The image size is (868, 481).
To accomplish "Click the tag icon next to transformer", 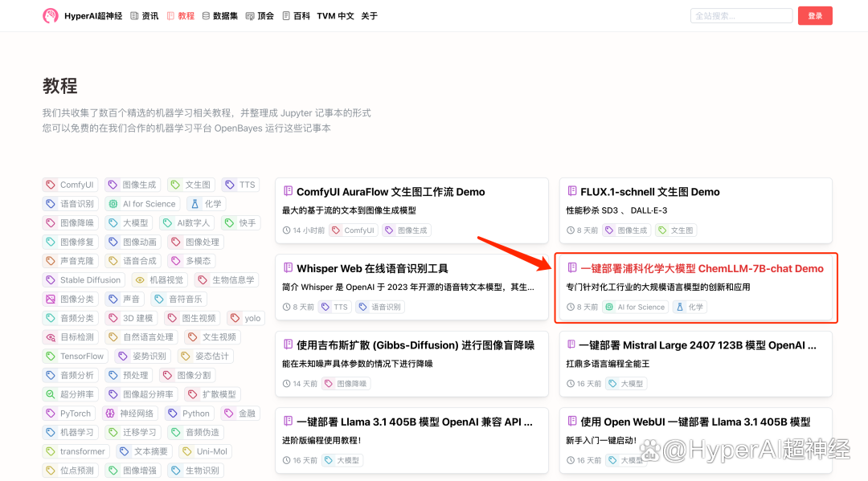I will click(x=51, y=451).
